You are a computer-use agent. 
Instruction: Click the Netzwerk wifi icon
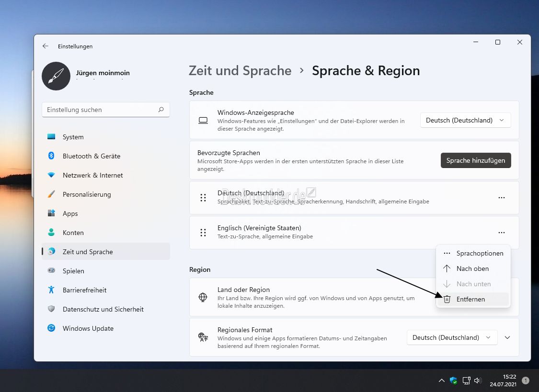click(x=51, y=175)
